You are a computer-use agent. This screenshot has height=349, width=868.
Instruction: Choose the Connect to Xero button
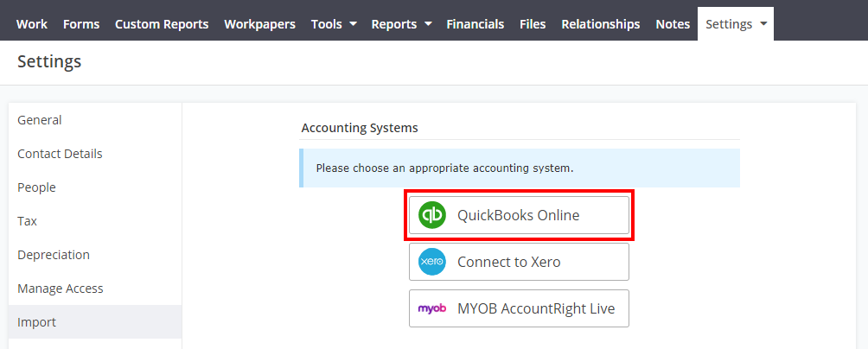519,262
